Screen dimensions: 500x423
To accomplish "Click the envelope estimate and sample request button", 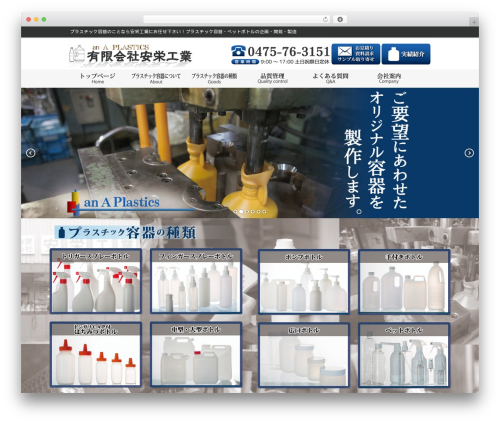I will pyautogui.click(x=356, y=54).
